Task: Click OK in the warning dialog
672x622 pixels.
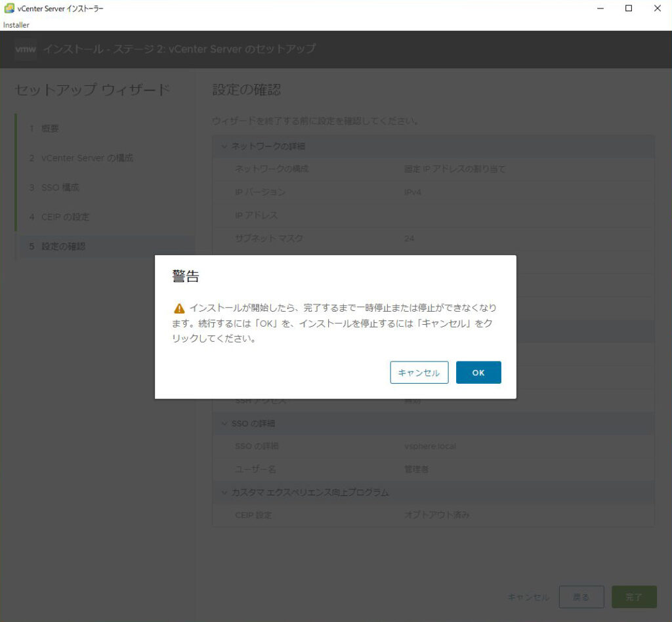Action: (478, 372)
